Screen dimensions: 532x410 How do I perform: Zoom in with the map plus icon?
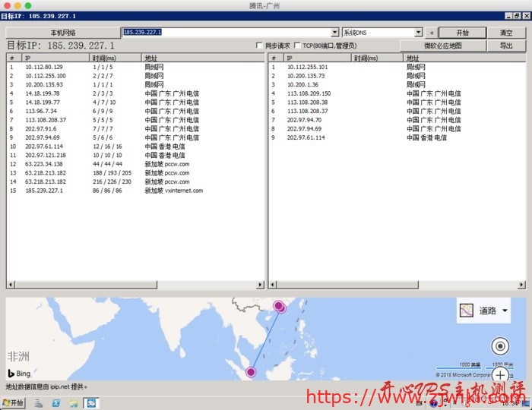coord(500,375)
